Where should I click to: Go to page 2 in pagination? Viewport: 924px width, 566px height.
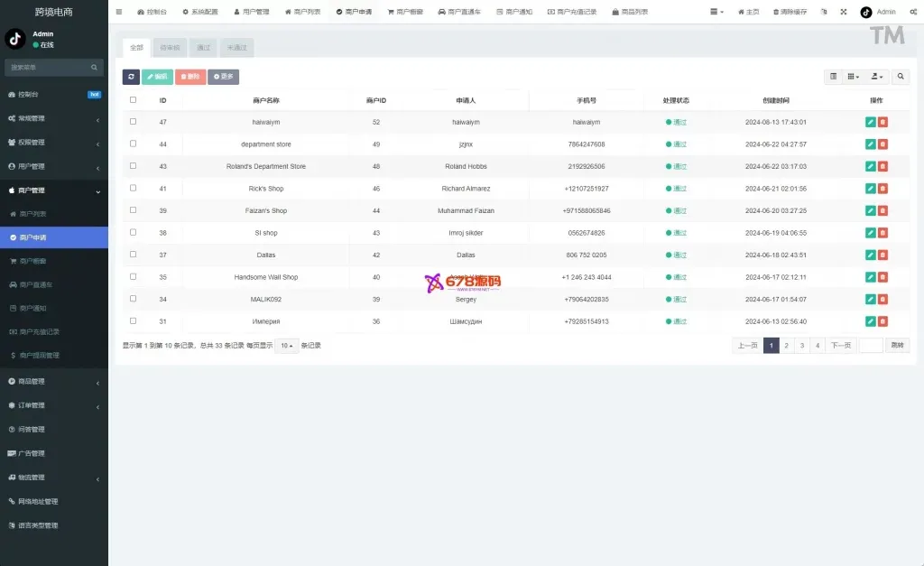(x=786, y=346)
